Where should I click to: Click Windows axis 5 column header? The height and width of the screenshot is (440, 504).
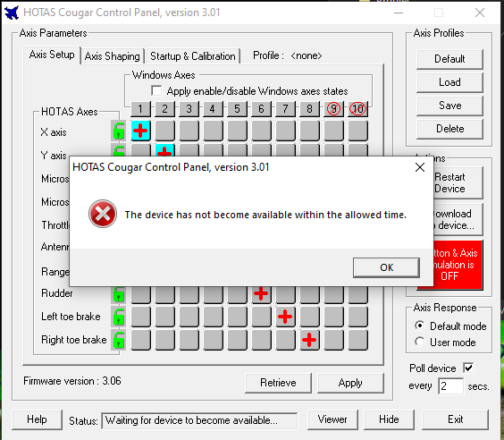pos(237,109)
